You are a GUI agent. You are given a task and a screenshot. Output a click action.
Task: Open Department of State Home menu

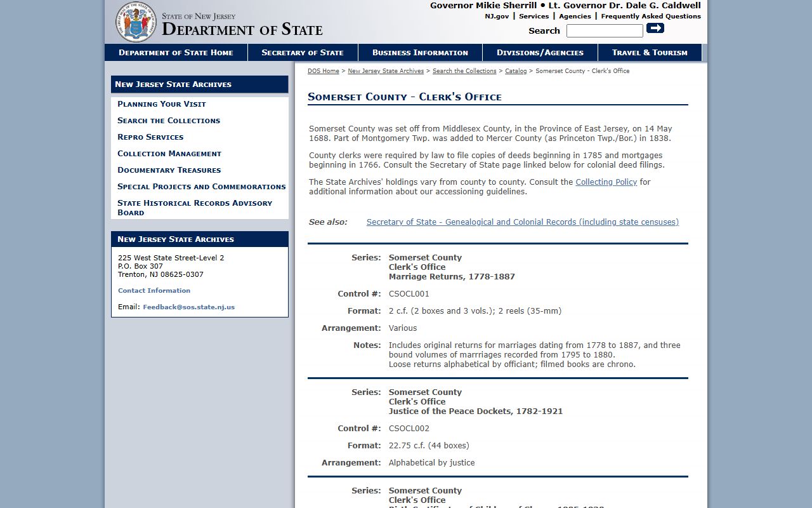(x=176, y=53)
